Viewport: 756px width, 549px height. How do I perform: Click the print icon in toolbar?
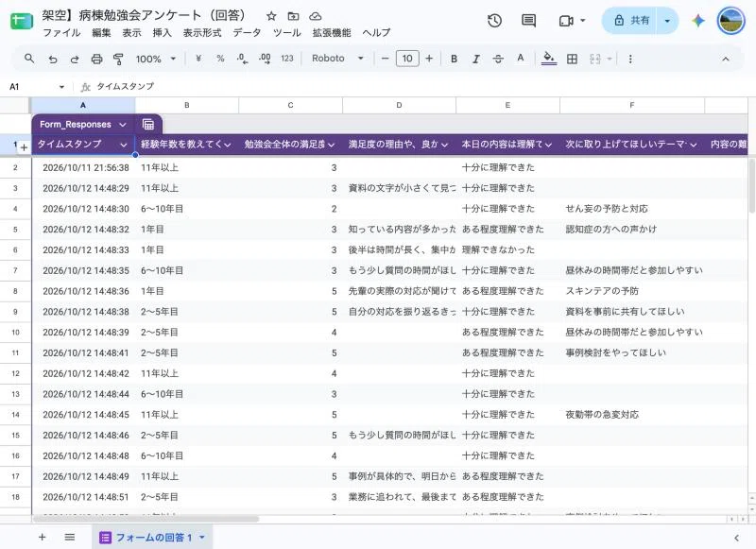[x=96, y=59]
